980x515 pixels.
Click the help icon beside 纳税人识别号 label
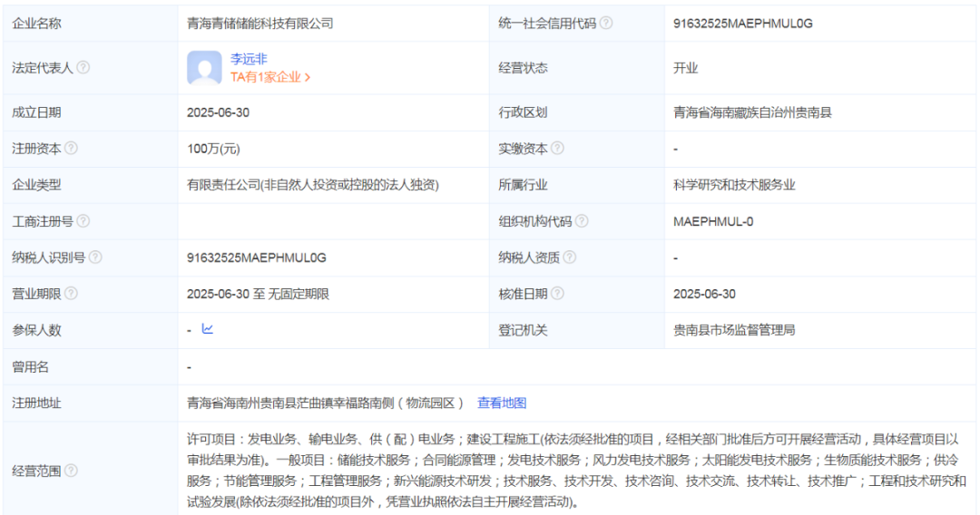pos(95,257)
